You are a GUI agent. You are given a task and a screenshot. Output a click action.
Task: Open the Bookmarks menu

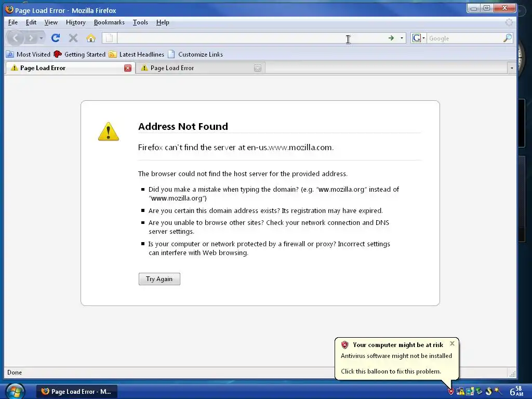(109, 22)
